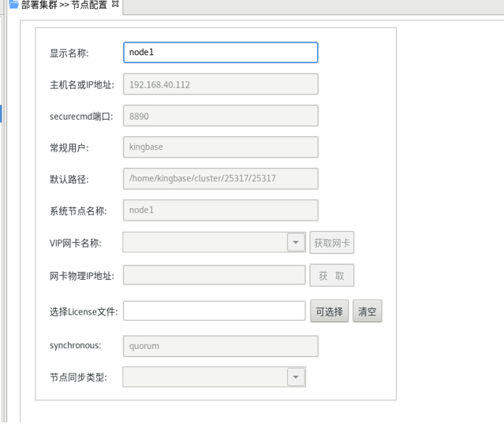This screenshot has width=504, height=435.
Task: Click inside the VIP网卡名称 combo box
Action: tap(205, 243)
